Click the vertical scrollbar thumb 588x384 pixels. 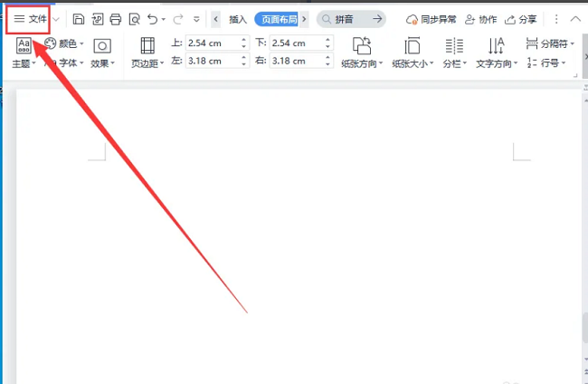point(584,328)
